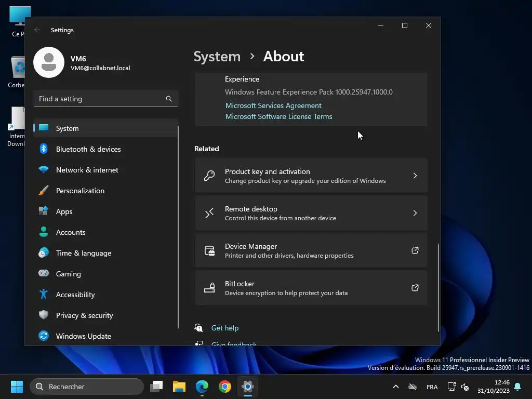Click the Remote desktop arrows icon
This screenshot has width=532, height=399.
coord(209,213)
